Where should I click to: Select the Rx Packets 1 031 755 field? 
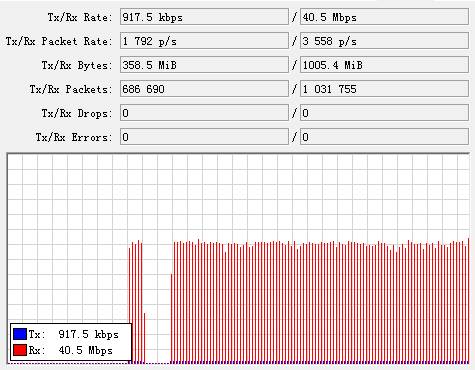[x=384, y=89]
